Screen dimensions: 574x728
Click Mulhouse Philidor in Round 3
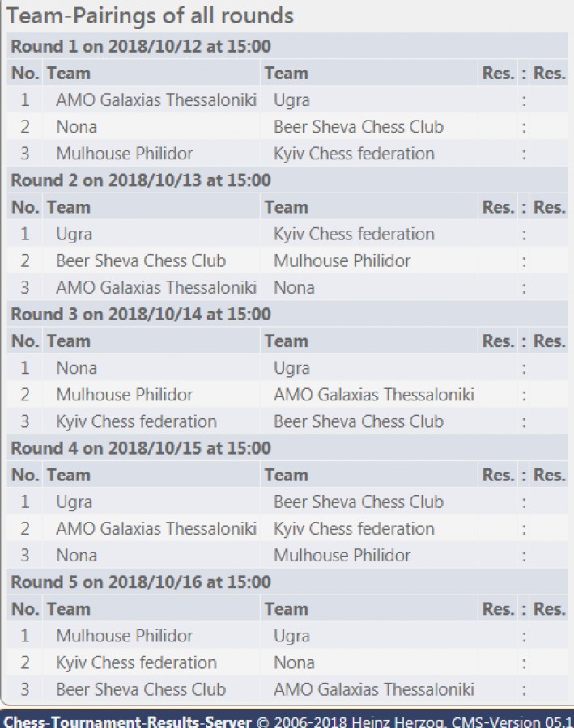pos(124,395)
